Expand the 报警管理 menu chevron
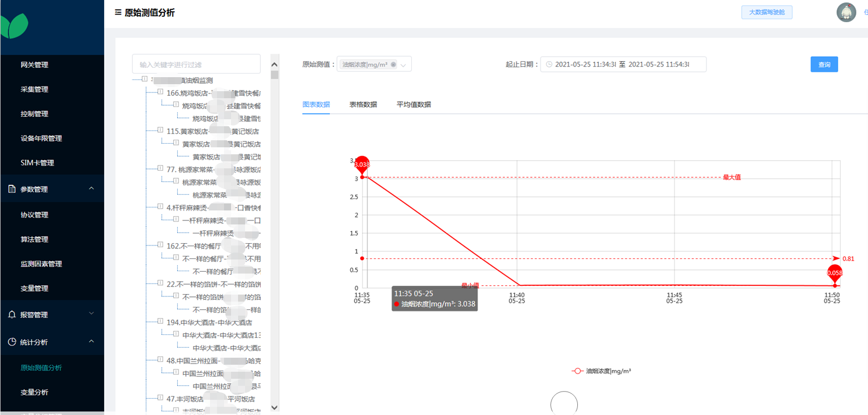 click(x=91, y=314)
